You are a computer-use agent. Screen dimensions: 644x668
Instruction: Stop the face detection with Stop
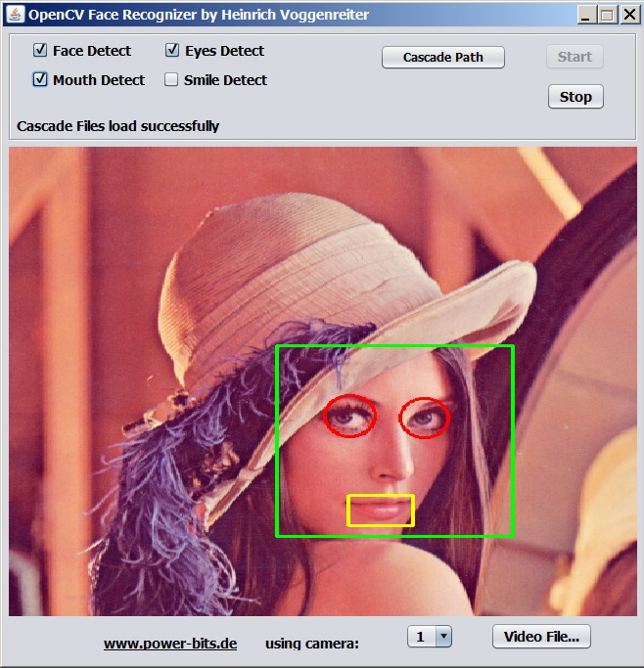575,96
